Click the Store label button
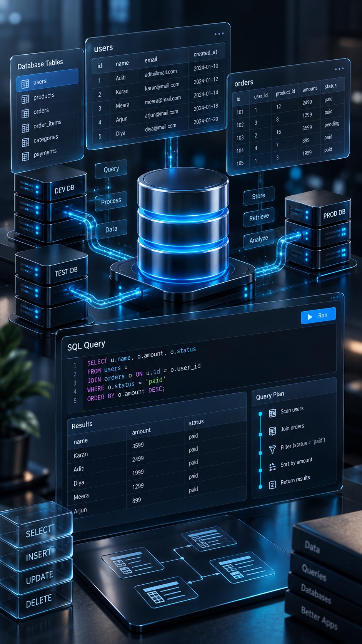This screenshot has width=362, height=644. pos(259,196)
